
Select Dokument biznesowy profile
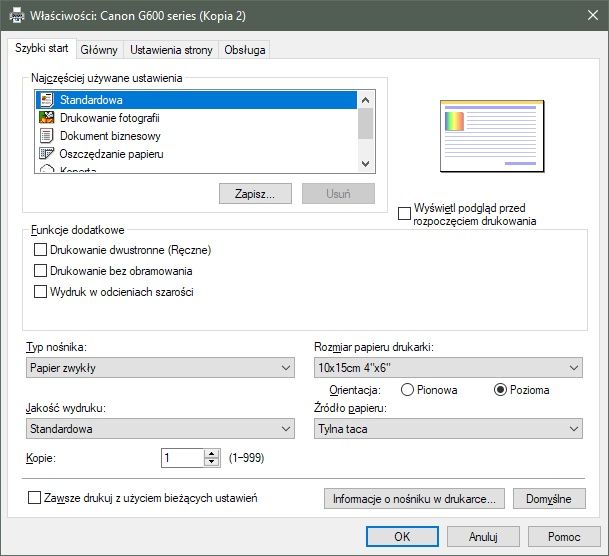click(196, 136)
